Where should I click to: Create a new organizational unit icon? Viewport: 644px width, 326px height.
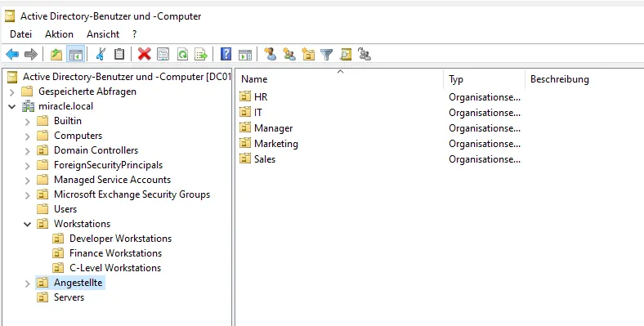tap(308, 54)
